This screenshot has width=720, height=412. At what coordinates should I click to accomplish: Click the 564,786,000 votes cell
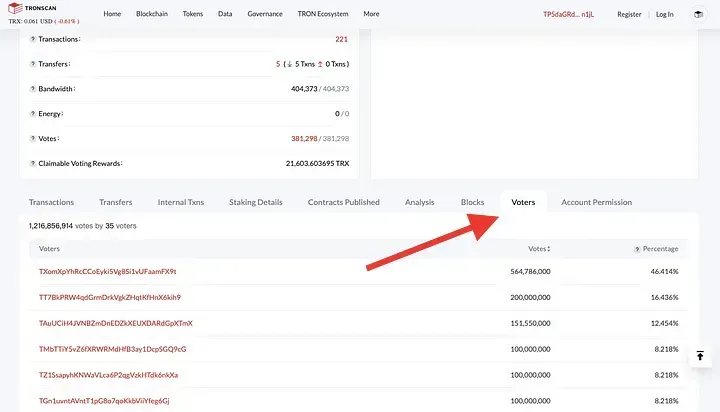pos(530,271)
